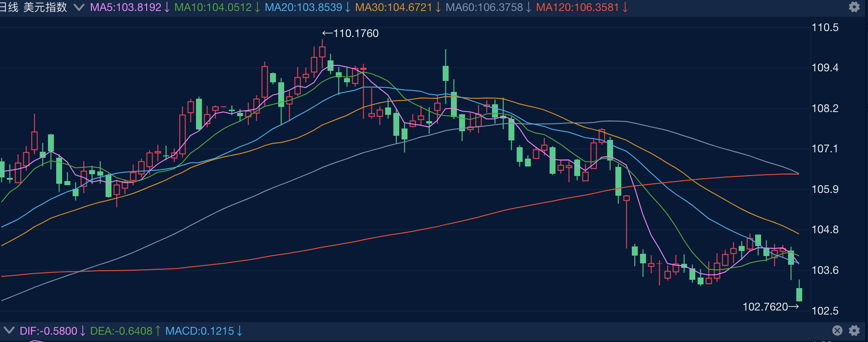The image size is (868, 342).
Task: Open the main chart settings gear
Action: [854, 7]
